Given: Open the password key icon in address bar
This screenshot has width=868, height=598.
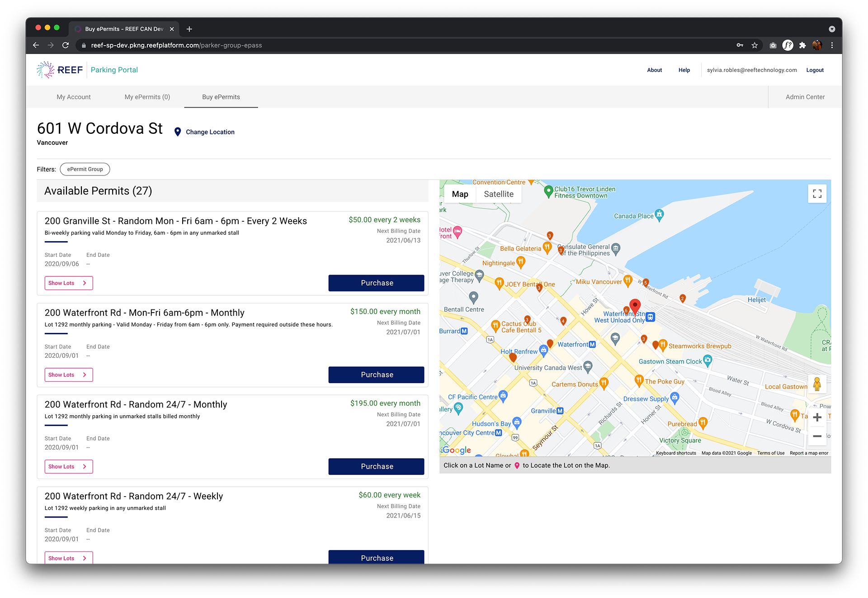Looking at the screenshot, I should tap(740, 45).
